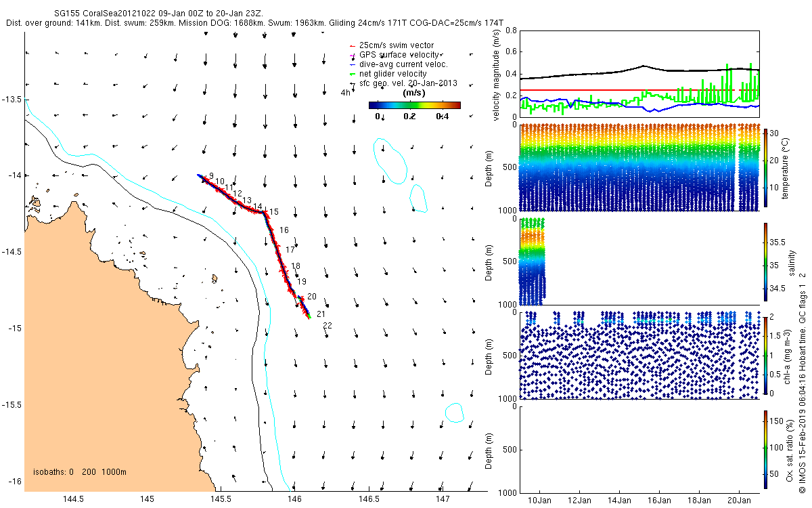Click the day '20' label on the glider track
Image resolution: width=812 pixels, height=508 pixels.
311,297
